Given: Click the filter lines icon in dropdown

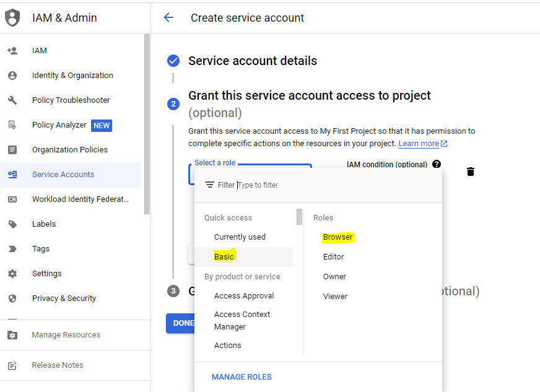Looking at the screenshot, I should tap(210, 185).
